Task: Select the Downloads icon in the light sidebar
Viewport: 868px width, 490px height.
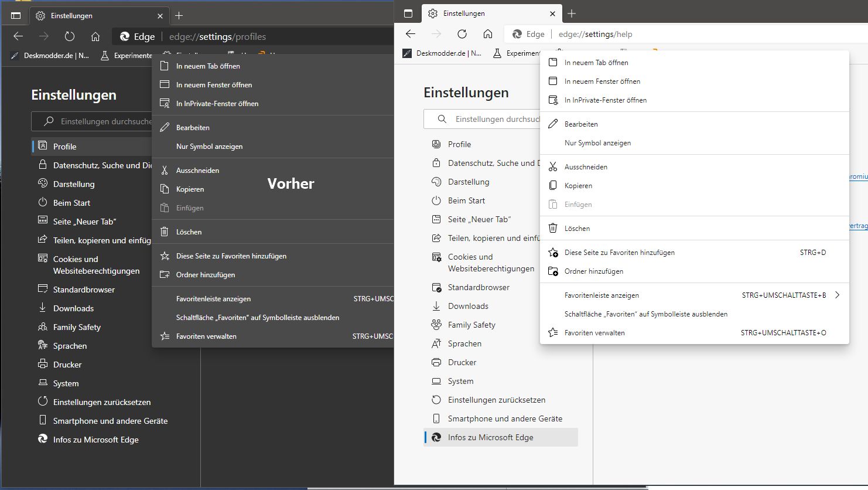Action: [x=436, y=306]
